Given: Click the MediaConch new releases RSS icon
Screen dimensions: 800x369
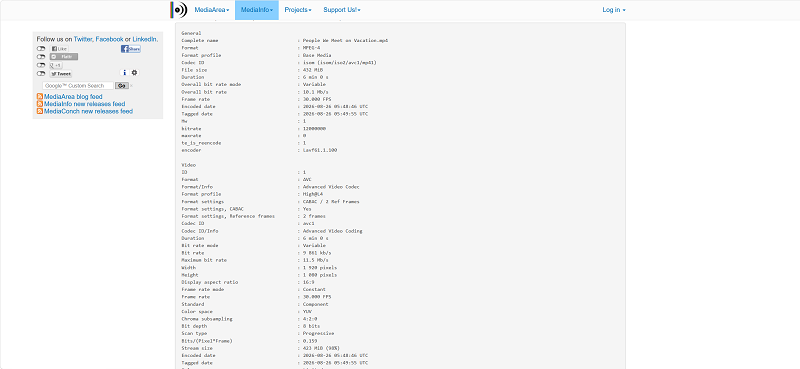Looking at the screenshot, I should pyautogui.click(x=40, y=111).
